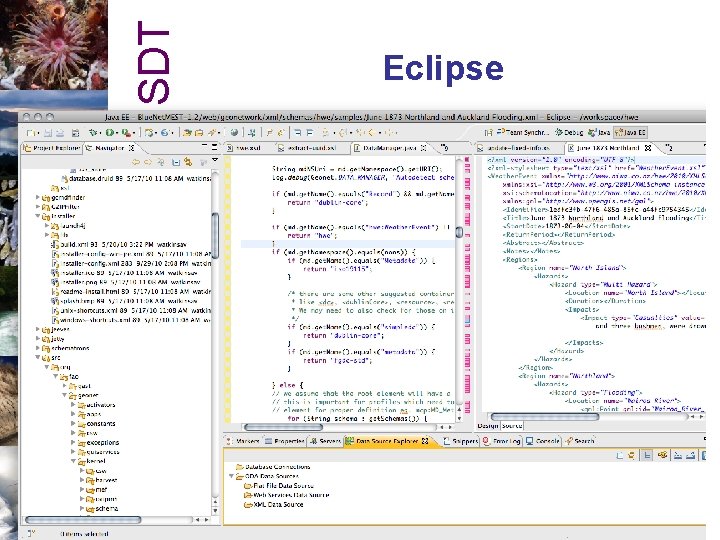
Task: Click the new connection profile icon in Data Source Explorer
Action: [x=631, y=456]
